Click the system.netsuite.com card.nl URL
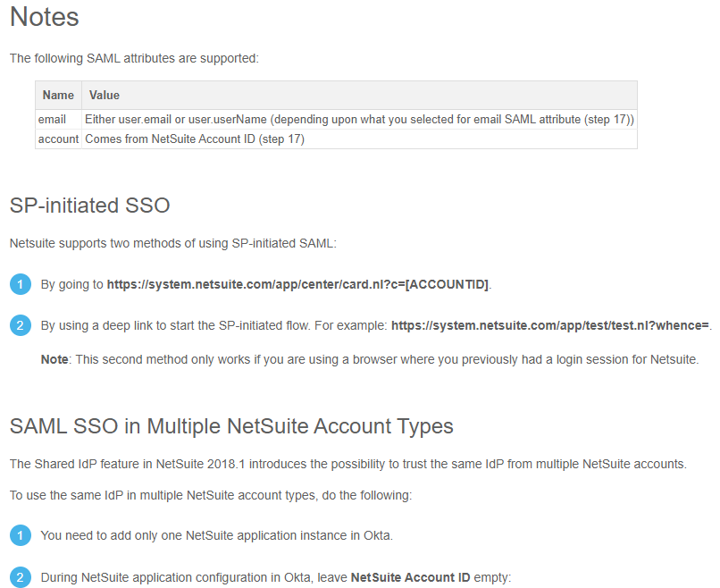Screen dimensions: 720x588 coord(297,285)
